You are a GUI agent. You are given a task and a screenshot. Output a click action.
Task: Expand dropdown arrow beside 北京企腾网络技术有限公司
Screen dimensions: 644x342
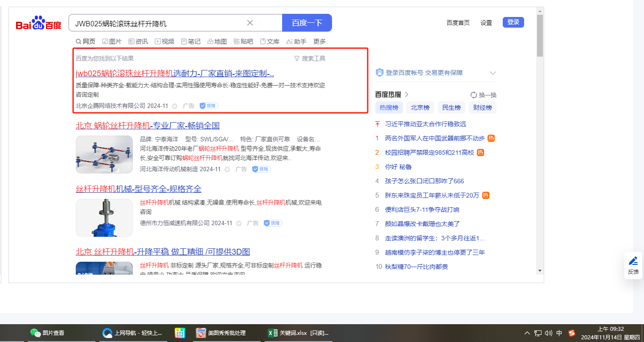click(x=175, y=106)
